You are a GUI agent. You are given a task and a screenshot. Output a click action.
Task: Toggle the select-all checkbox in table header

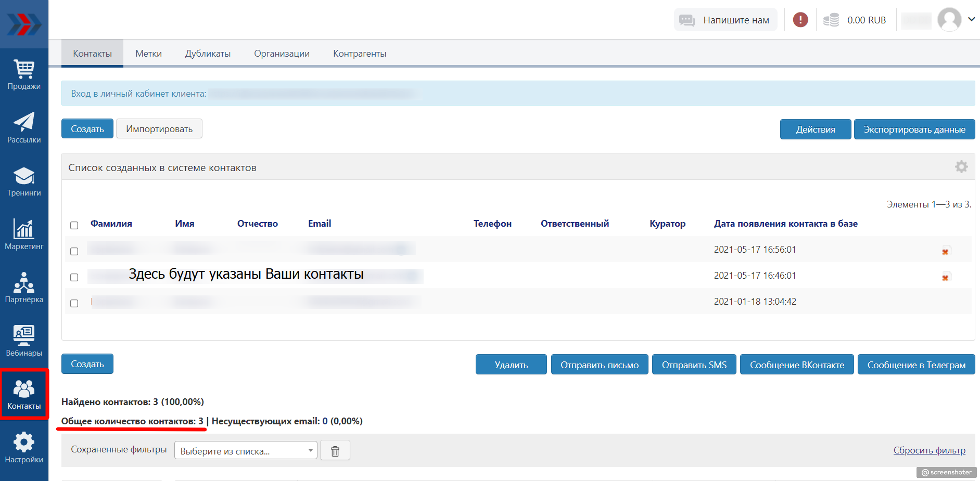pos(74,225)
